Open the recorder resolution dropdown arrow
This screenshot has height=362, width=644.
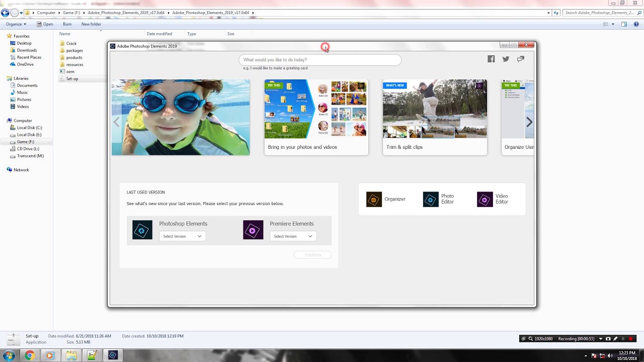[x=600, y=339]
